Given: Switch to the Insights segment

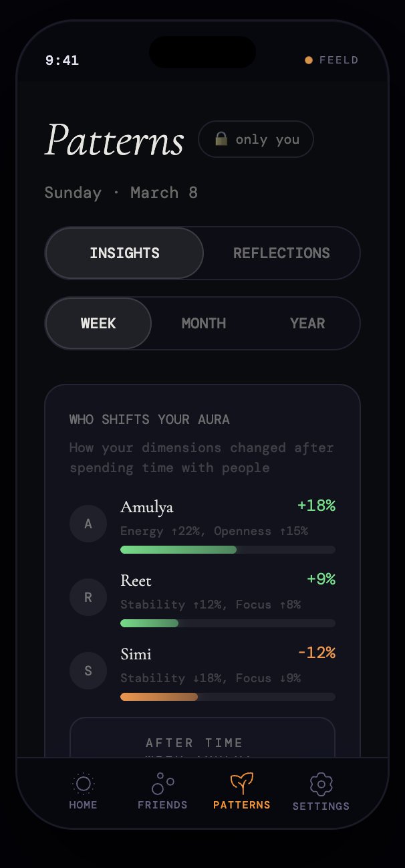Looking at the screenshot, I should [124, 253].
